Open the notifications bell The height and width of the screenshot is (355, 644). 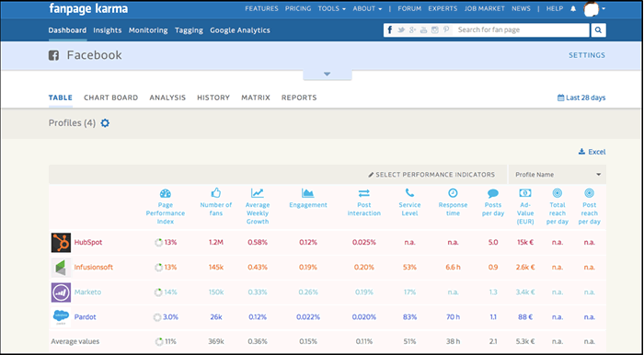tap(573, 9)
